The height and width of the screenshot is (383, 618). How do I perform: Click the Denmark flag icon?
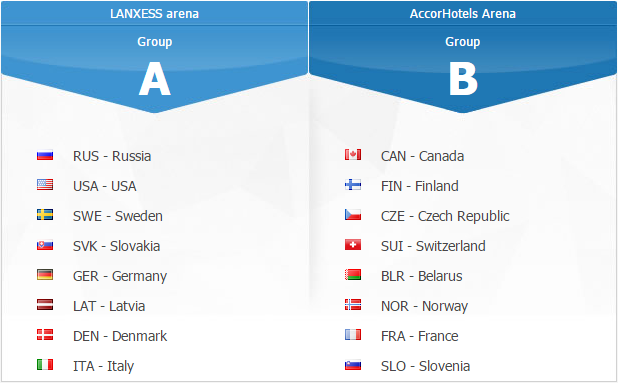coord(45,335)
